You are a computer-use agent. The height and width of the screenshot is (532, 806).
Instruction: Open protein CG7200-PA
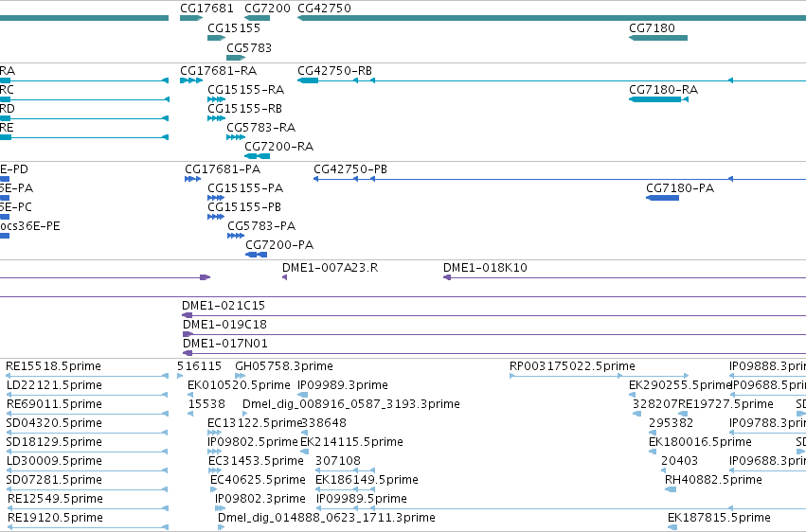(279, 245)
